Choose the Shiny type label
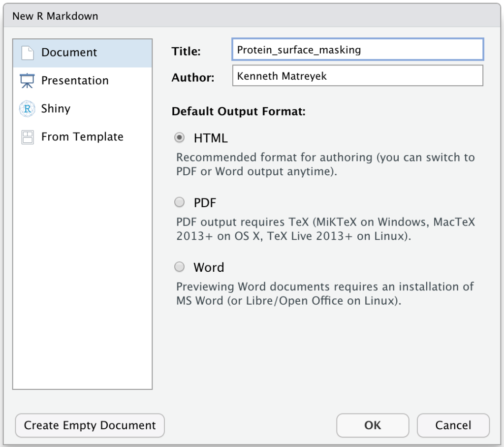Screen dimensions: 504x447 [56, 109]
